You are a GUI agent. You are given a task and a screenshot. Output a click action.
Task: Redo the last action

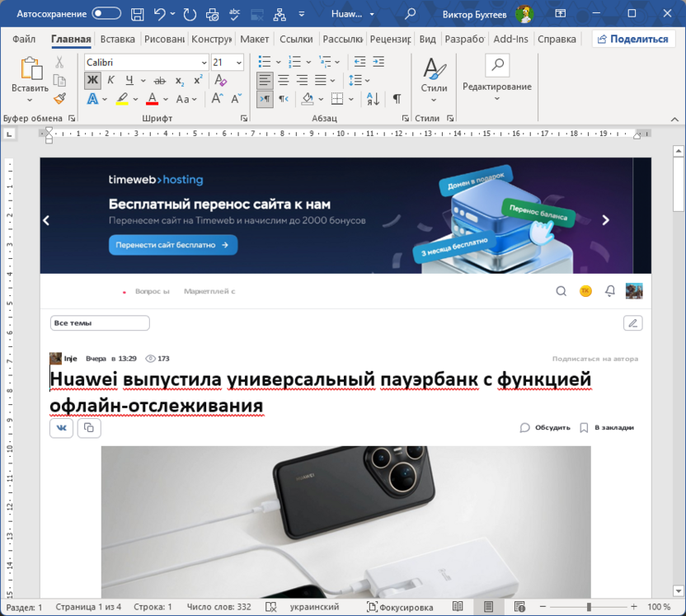click(x=190, y=15)
